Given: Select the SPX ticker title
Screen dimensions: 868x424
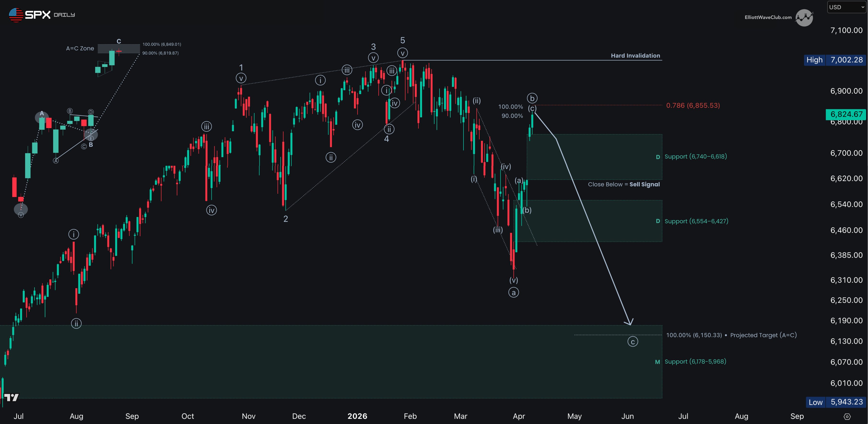Looking at the screenshot, I should [x=38, y=14].
